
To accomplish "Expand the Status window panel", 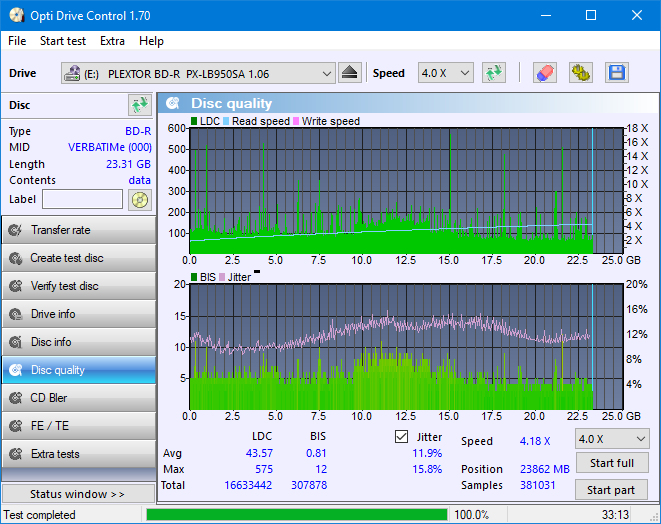I will coord(78,494).
